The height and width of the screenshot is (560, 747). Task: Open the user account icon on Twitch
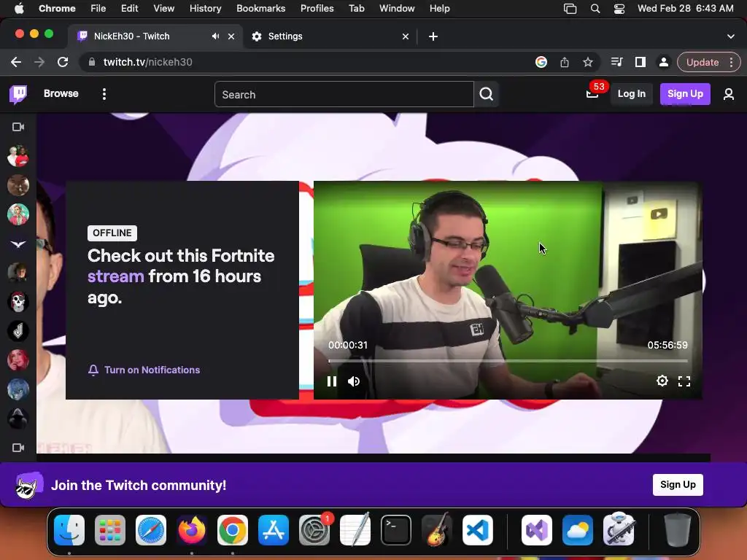(729, 94)
